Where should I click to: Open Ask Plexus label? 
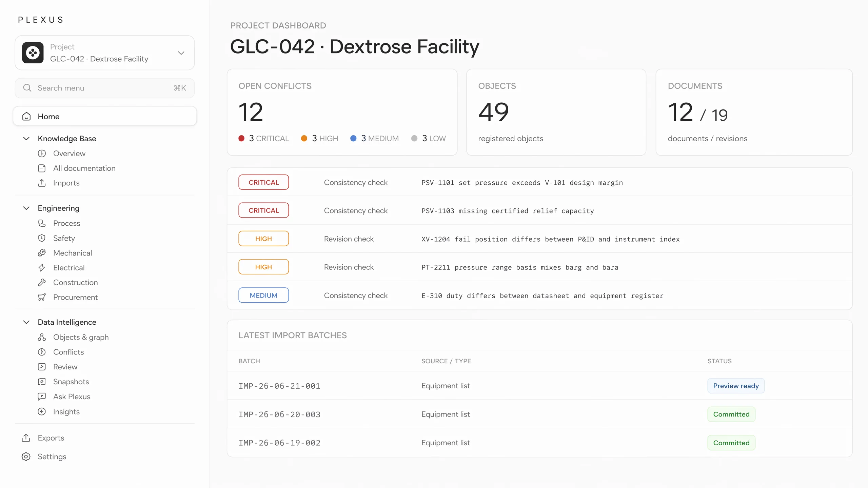(72, 396)
